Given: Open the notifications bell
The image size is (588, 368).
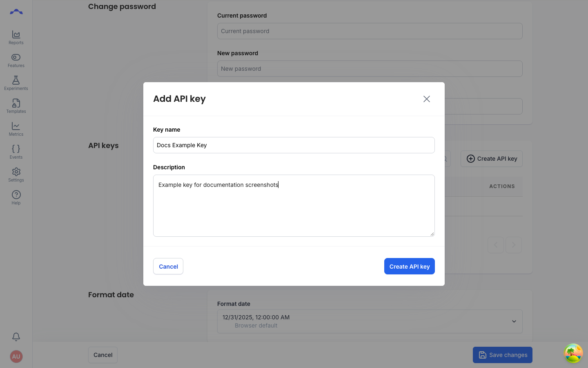Looking at the screenshot, I should [16, 337].
